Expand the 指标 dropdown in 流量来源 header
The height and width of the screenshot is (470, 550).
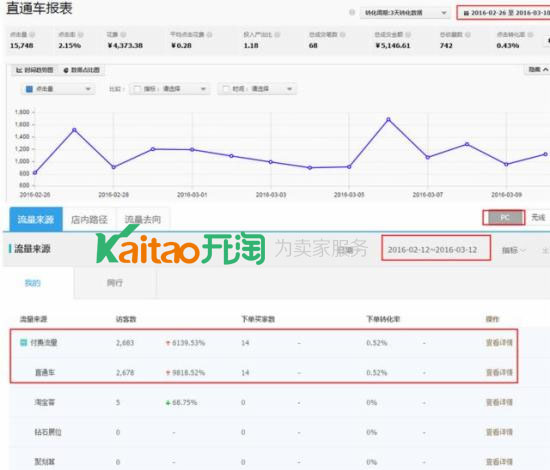pos(514,250)
